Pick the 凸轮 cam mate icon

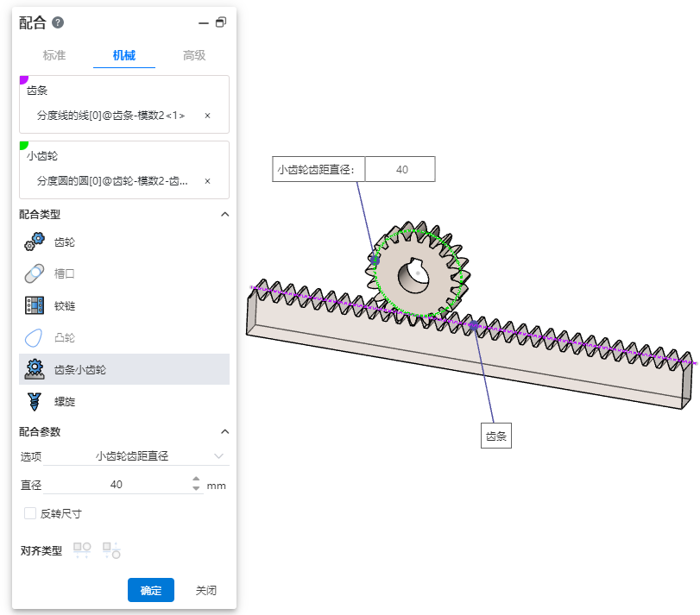35,337
